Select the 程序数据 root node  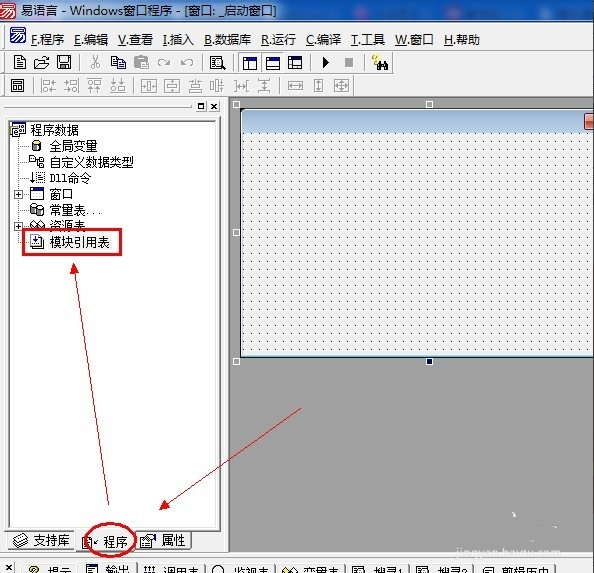[x=55, y=130]
